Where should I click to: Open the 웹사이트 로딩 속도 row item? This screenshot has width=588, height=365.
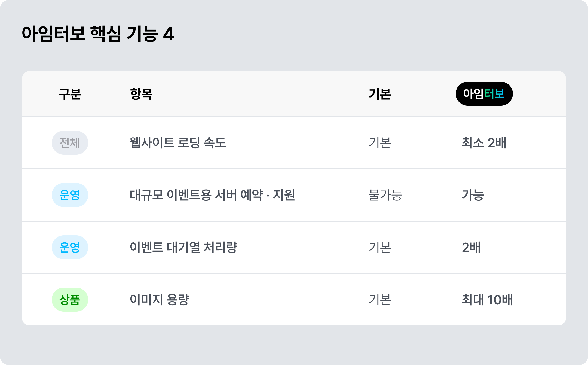(178, 143)
